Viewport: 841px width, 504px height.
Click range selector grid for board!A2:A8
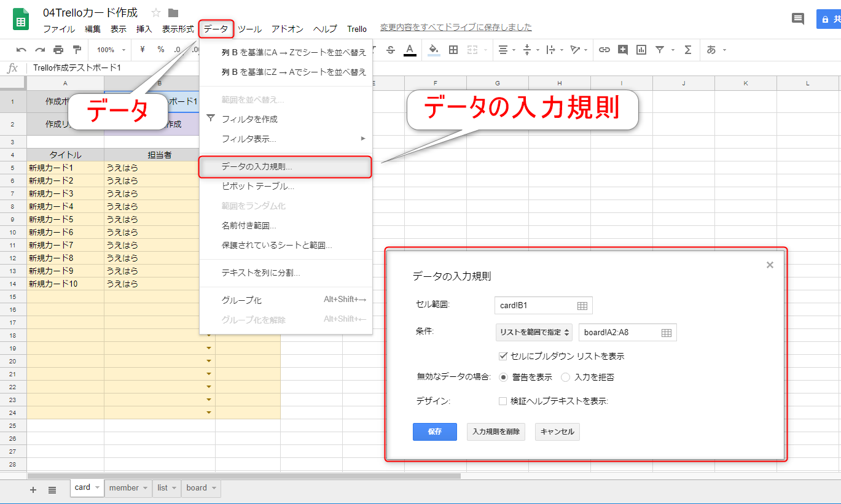coord(667,333)
